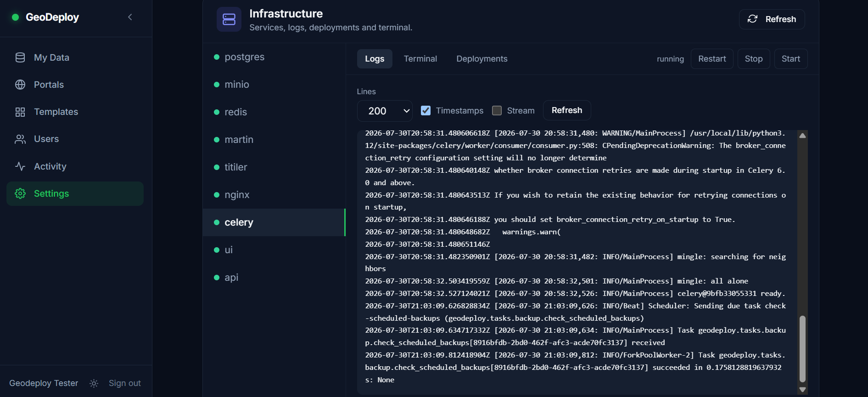The height and width of the screenshot is (397, 868).
Task: Start the celery service
Action: point(791,59)
